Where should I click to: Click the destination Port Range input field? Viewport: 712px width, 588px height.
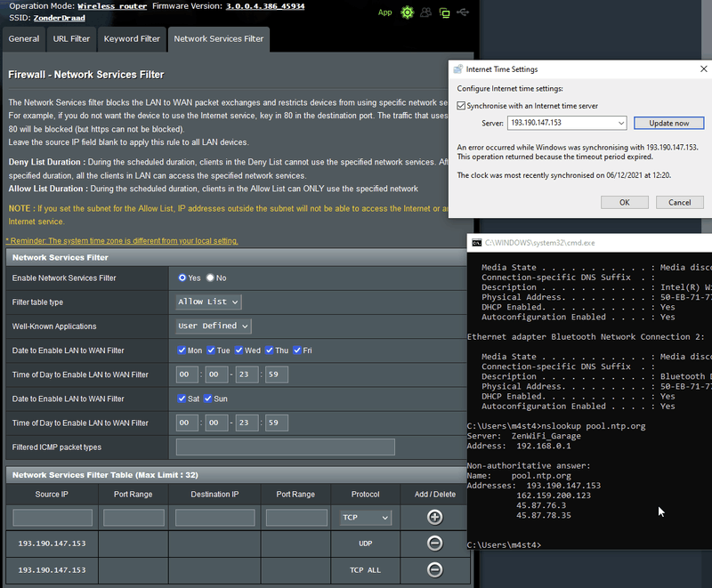pyautogui.click(x=296, y=517)
